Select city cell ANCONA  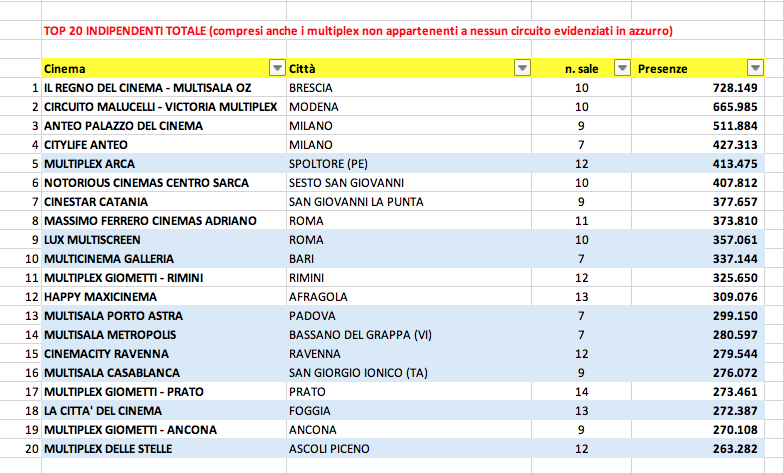pos(409,430)
